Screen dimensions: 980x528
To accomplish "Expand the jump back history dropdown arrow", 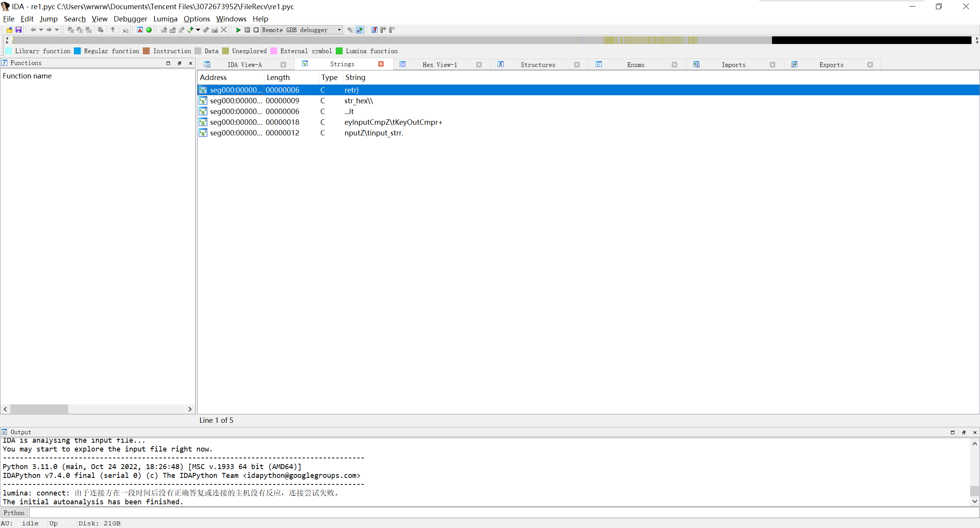I will (x=41, y=30).
